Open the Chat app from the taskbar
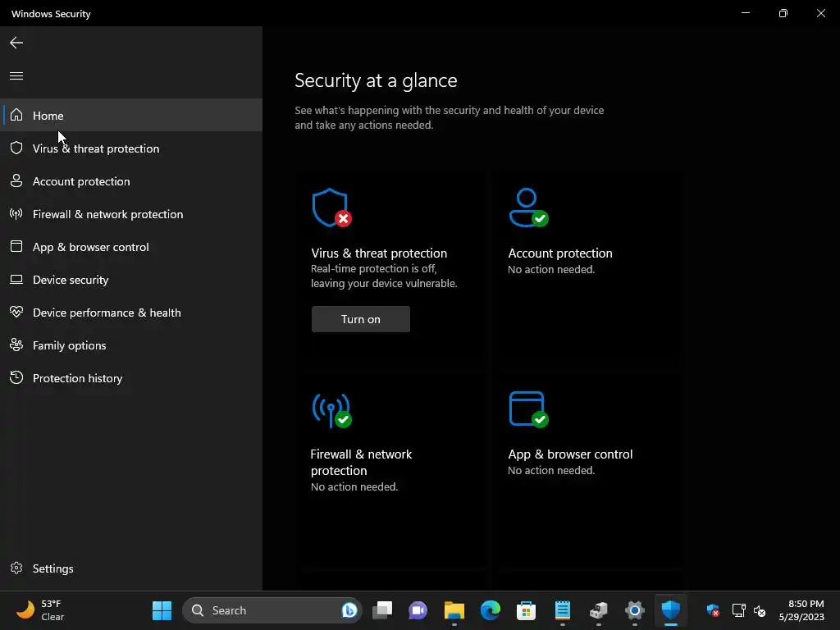 (x=418, y=610)
